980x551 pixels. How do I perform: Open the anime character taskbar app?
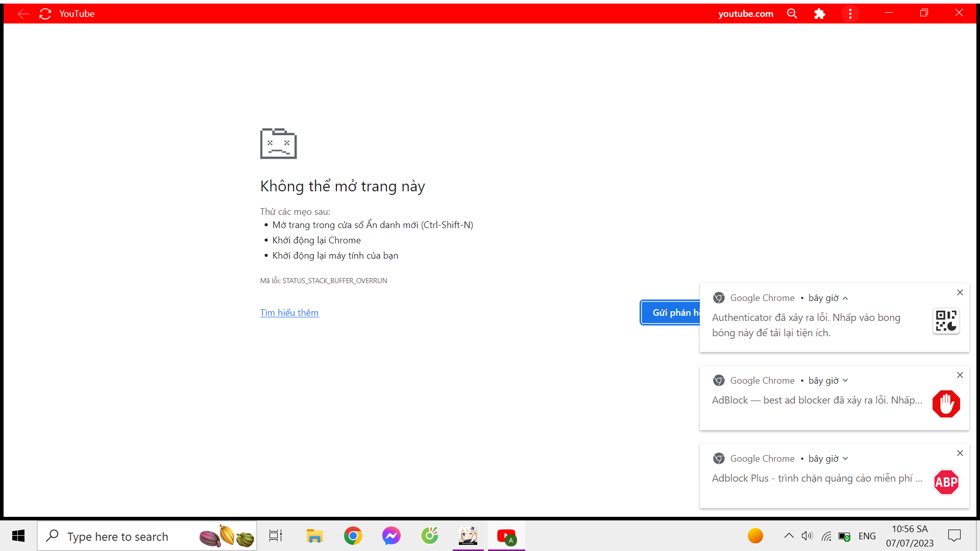468,536
